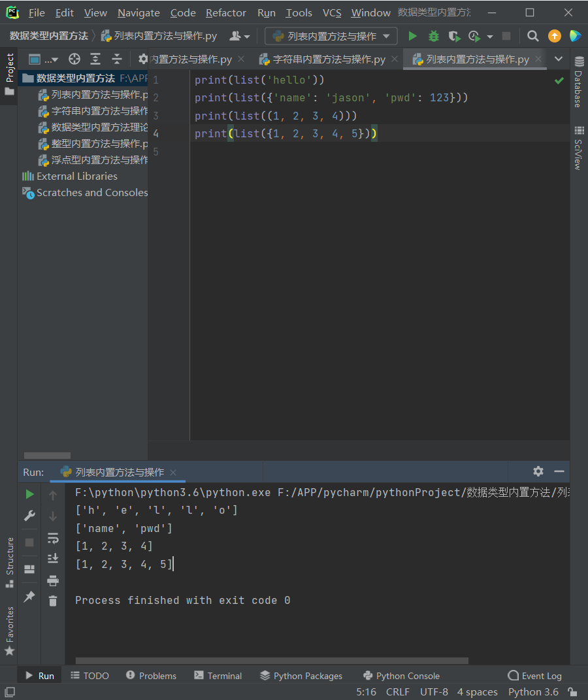Open the Refactor menu
Viewport: 588px width, 700px height.
point(226,13)
